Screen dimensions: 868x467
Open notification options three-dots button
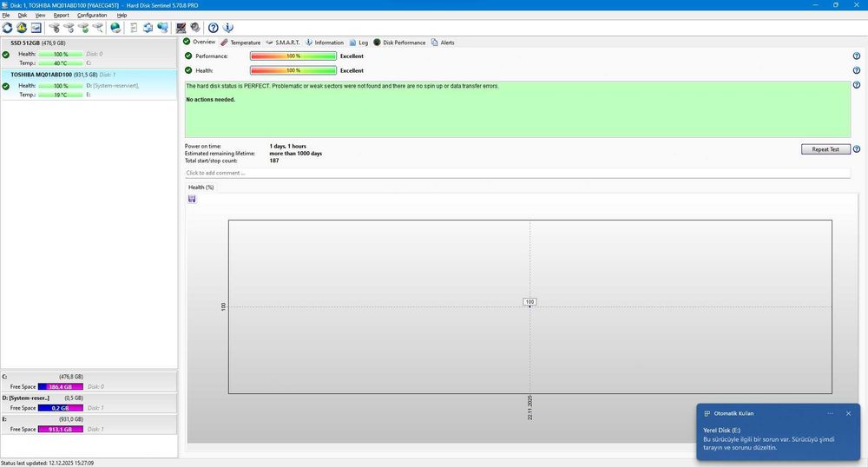(x=831, y=413)
